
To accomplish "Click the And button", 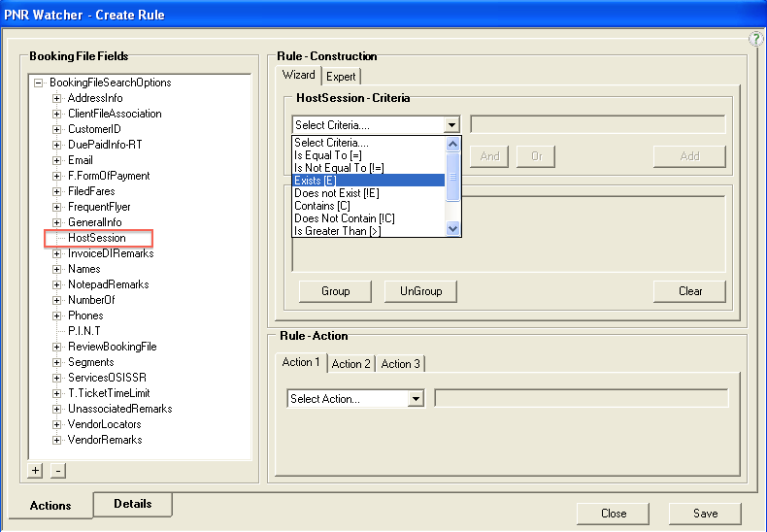I will (x=489, y=156).
